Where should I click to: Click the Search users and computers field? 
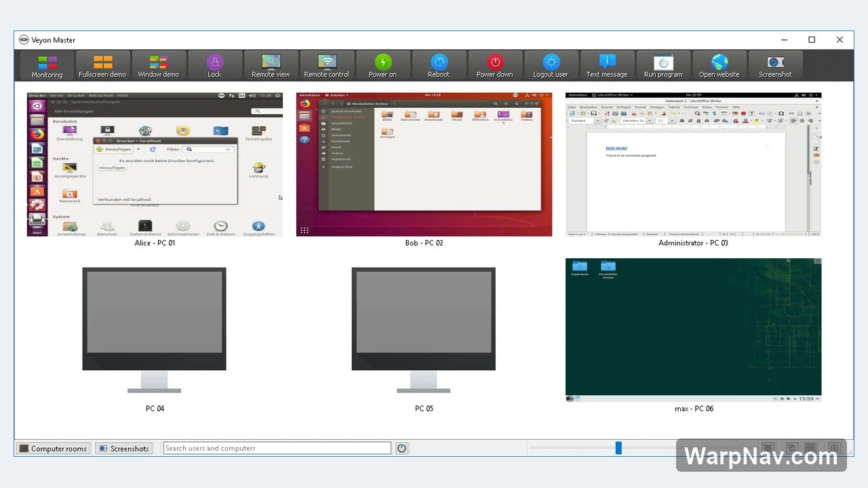click(277, 448)
